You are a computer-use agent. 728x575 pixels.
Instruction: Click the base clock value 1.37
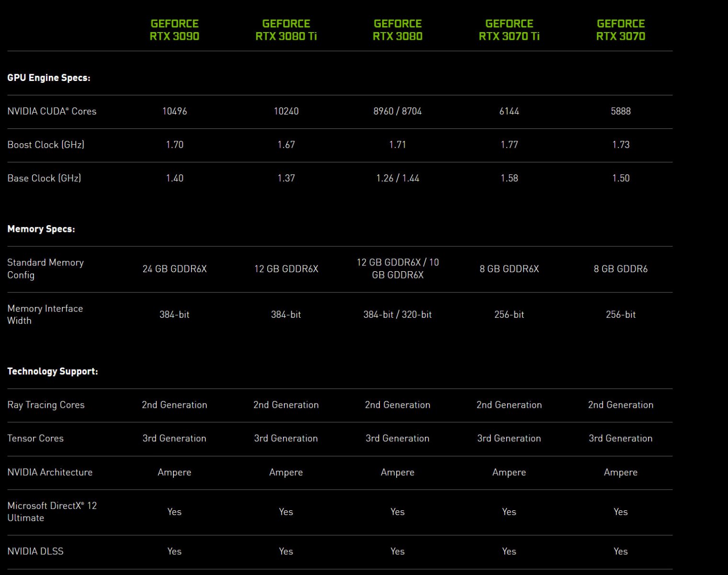coord(286,178)
